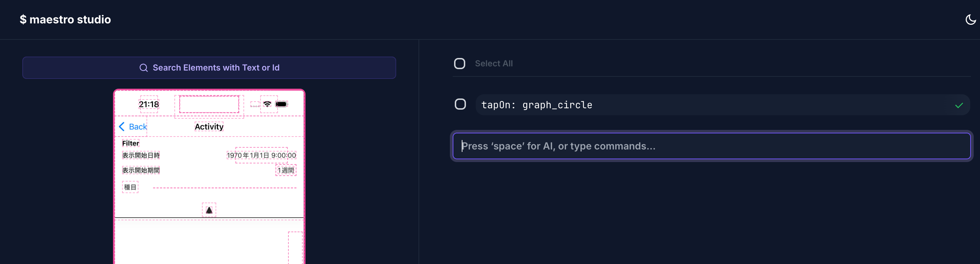The width and height of the screenshot is (980, 264).
Task: Click the 種目 label element
Action: click(130, 187)
